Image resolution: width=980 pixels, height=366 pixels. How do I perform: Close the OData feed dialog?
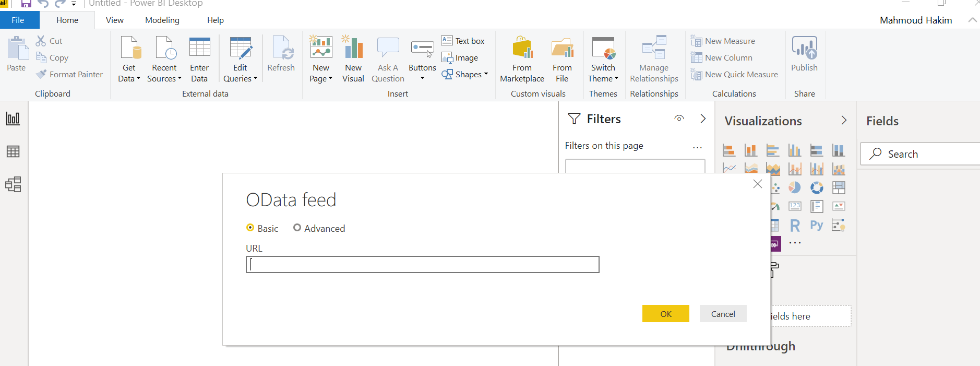click(758, 184)
